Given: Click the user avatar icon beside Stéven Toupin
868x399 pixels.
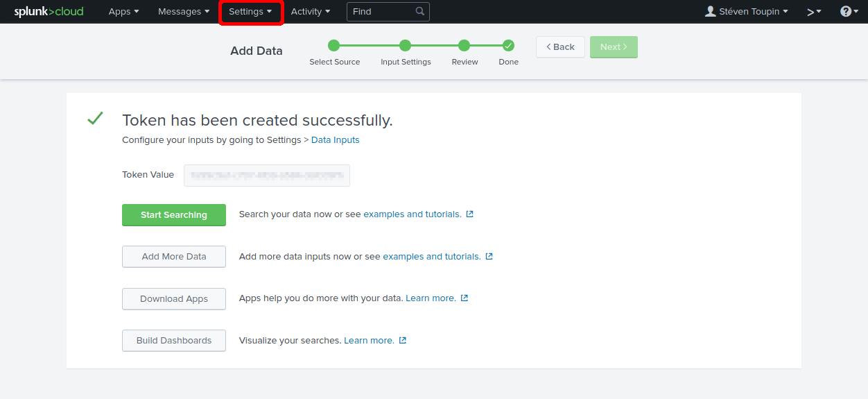Looking at the screenshot, I should click(711, 11).
